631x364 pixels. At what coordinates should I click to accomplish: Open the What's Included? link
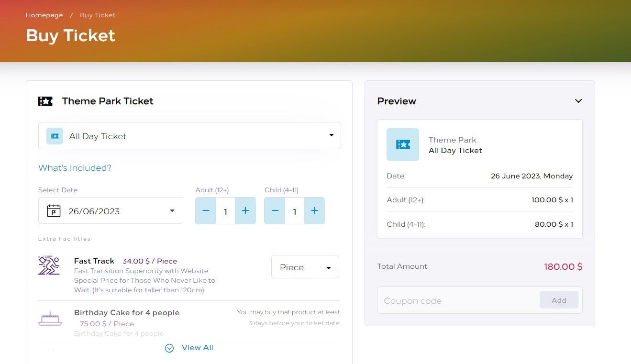(x=75, y=168)
